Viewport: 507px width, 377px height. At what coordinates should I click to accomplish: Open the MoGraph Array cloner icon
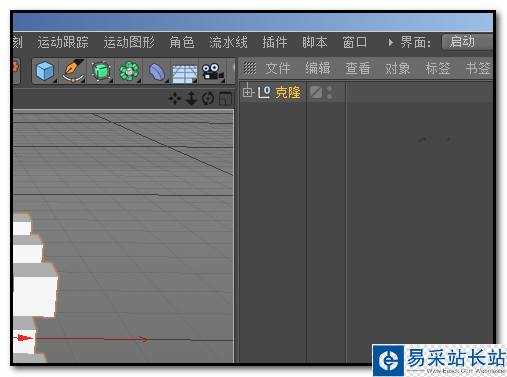tap(129, 71)
